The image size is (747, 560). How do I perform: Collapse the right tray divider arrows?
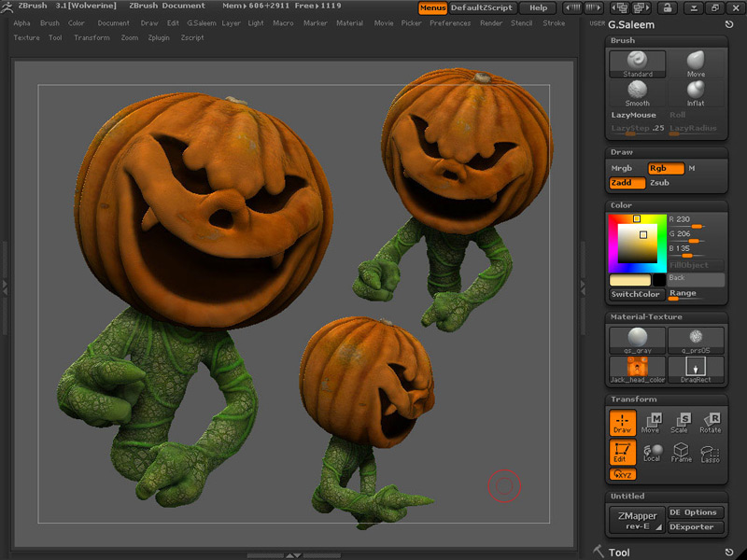pyautogui.click(x=583, y=287)
